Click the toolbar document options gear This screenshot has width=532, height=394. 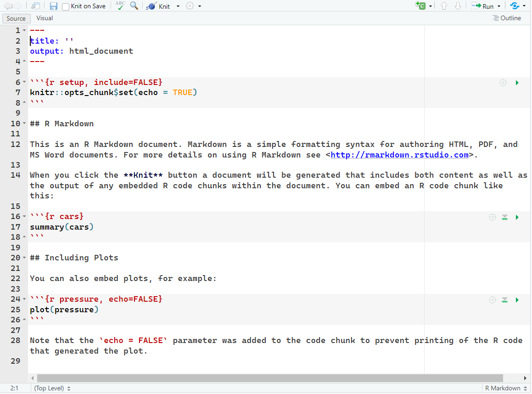tap(190, 6)
